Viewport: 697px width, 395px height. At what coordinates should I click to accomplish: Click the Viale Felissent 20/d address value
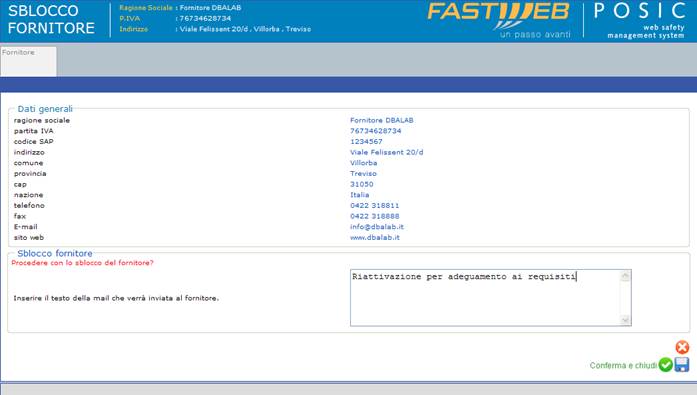[386, 152]
